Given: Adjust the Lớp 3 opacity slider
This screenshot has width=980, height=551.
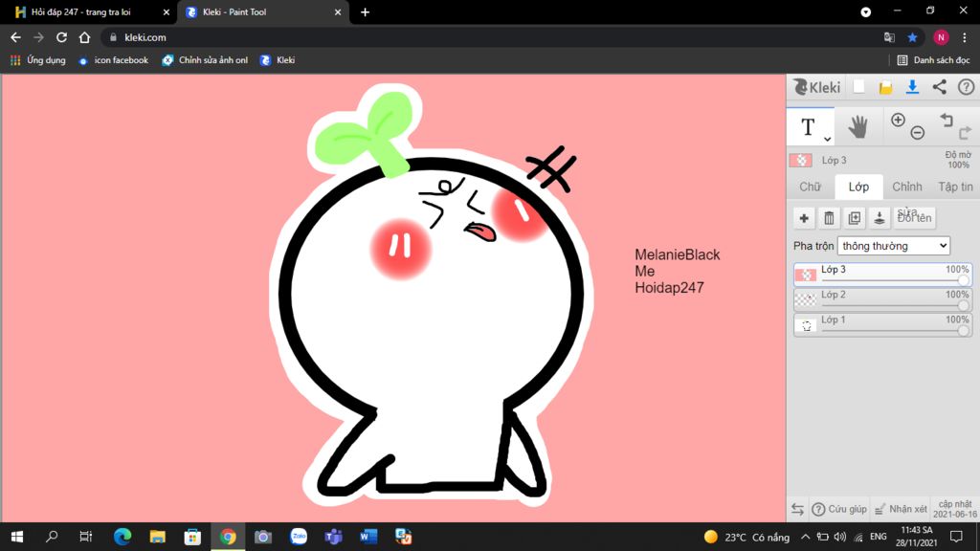Looking at the screenshot, I should coord(963,280).
